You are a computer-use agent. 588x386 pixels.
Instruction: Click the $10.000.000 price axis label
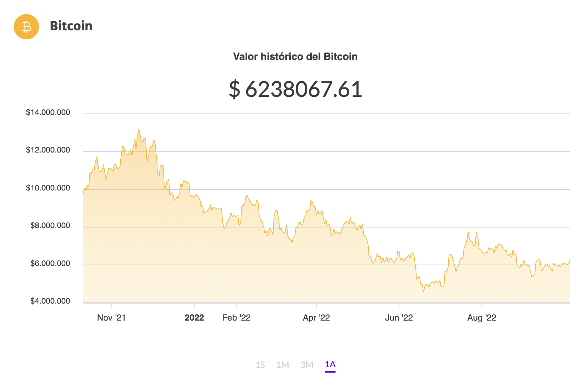tap(48, 188)
